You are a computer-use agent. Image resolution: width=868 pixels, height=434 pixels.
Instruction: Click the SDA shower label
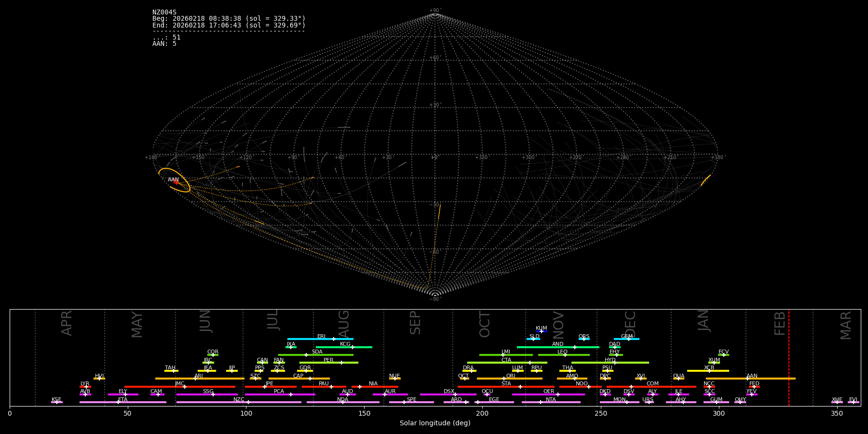click(x=317, y=352)
